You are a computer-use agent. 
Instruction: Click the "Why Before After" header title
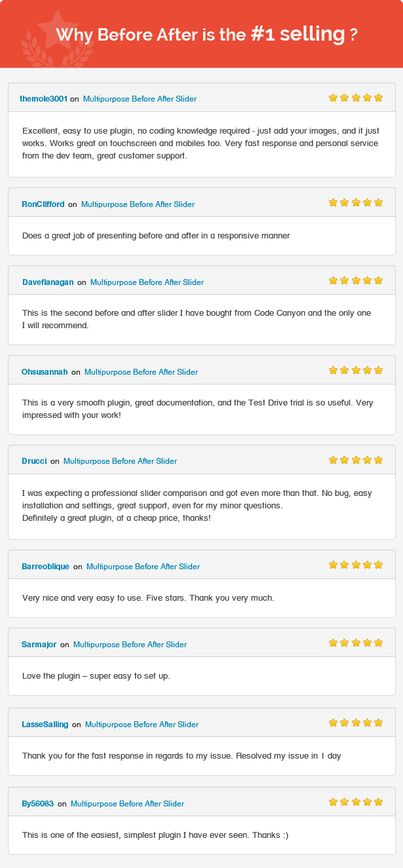(x=206, y=34)
